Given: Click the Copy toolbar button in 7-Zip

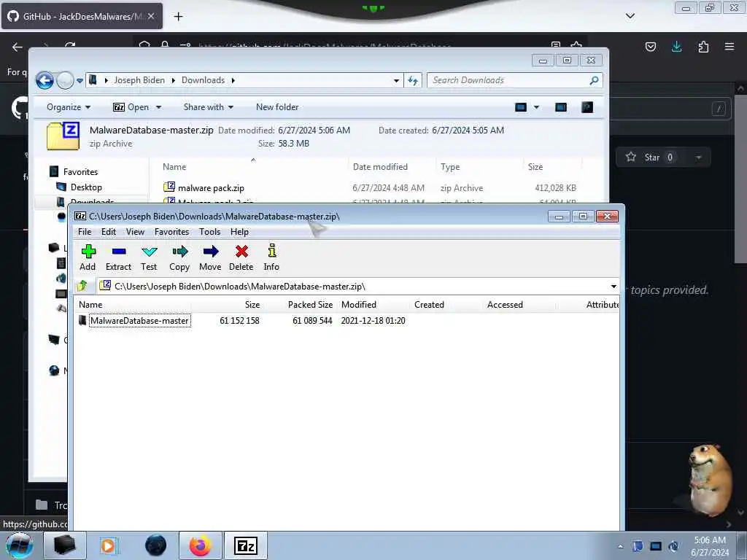Looking at the screenshot, I should [x=179, y=257].
